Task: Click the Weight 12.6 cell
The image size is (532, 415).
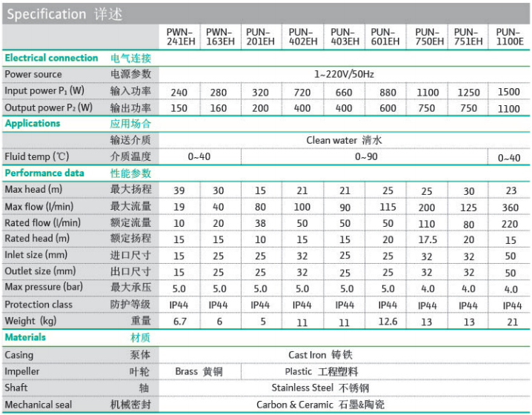Action: tap(388, 322)
